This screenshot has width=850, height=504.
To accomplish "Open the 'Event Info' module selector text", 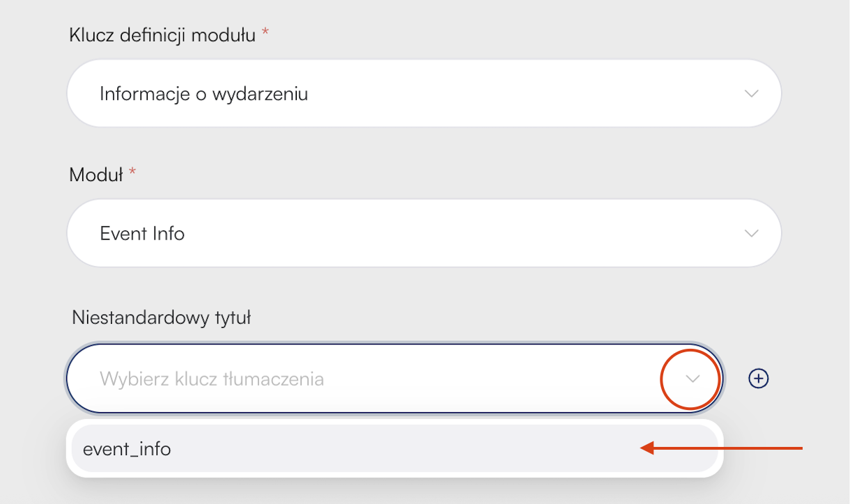I will (x=142, y=233).
